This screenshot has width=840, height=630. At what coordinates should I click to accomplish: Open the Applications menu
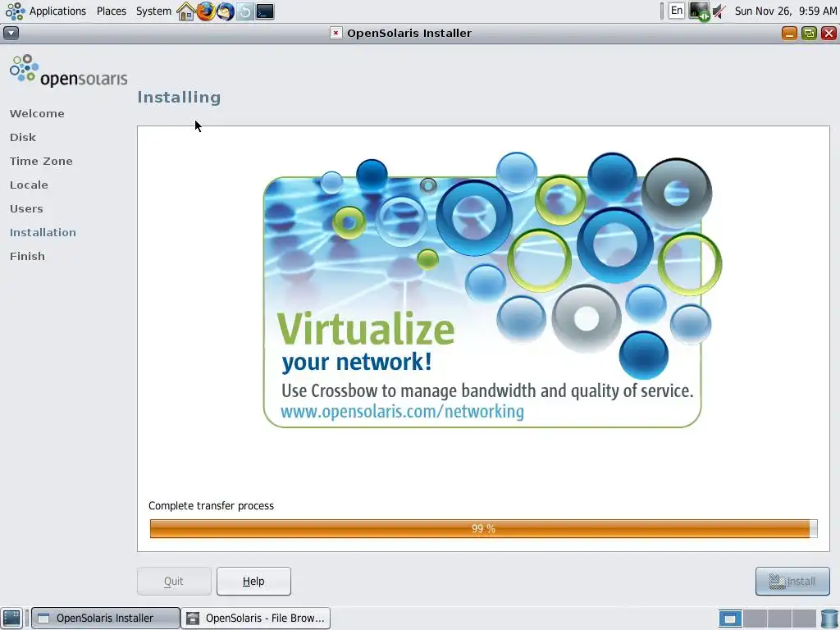pyautogui.click(x=46, y=11)
